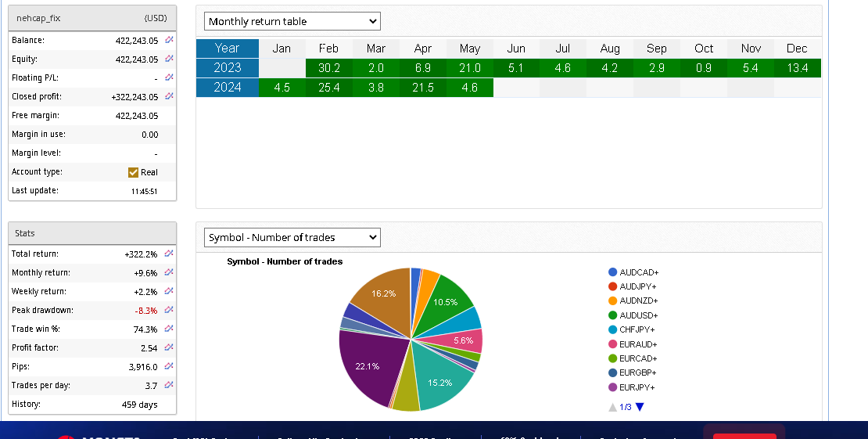Open the Monthly return table dropdown
Viewport: 868px width, 439px height.
pos(292,21)
